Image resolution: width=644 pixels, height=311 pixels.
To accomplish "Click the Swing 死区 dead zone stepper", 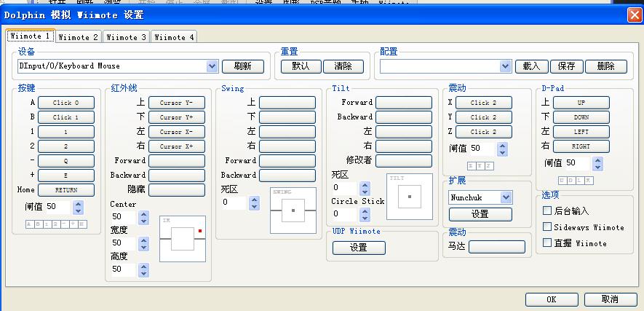I will click(x=255, y=202).
